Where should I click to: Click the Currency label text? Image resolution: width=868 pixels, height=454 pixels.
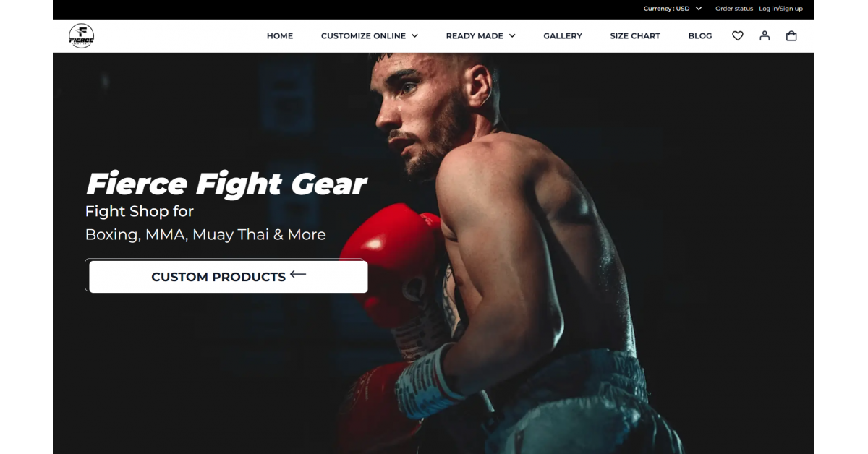[x=657, y=9]
